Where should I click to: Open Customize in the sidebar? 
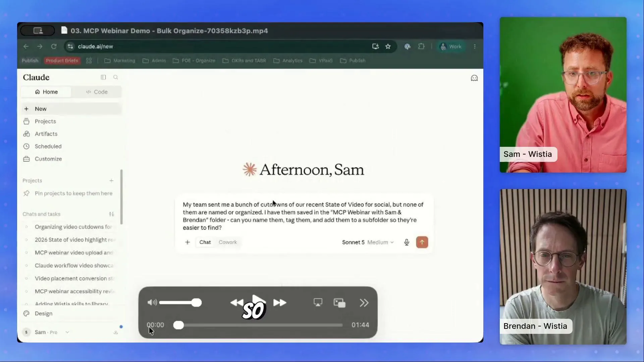tap(71, 159)
